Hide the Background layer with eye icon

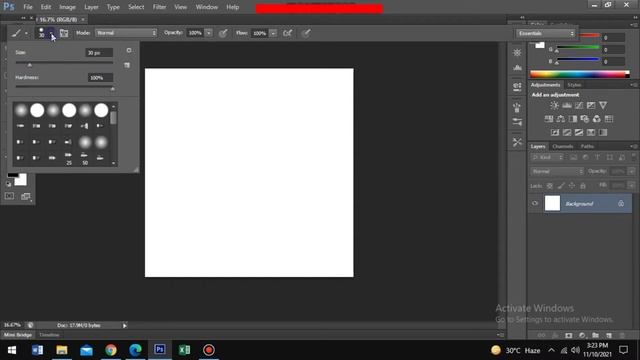(x=535, y=203)
